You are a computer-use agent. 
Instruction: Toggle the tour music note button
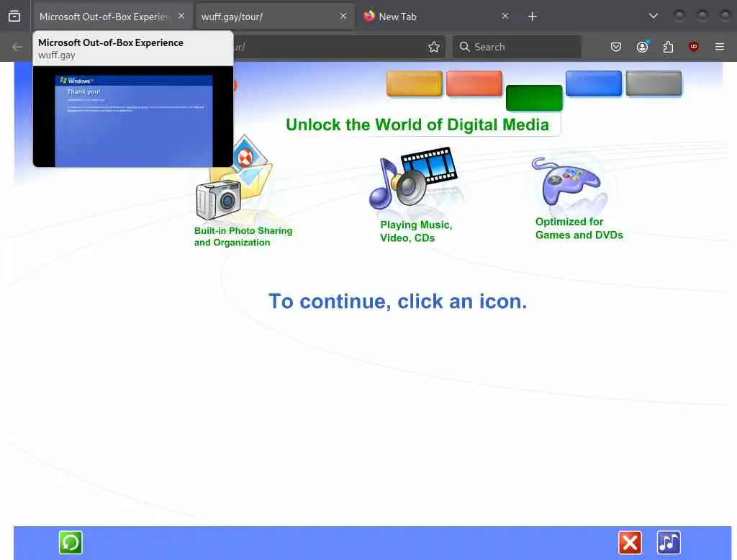tap(669, 543)
